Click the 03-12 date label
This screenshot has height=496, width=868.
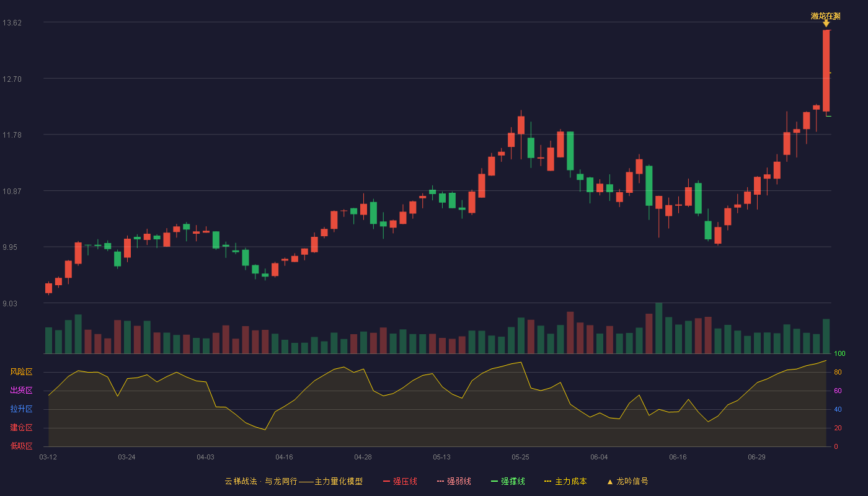point(48,457)
